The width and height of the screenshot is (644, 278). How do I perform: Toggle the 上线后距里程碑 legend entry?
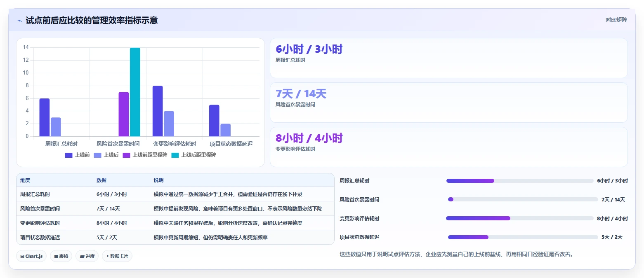pos(193,155)
